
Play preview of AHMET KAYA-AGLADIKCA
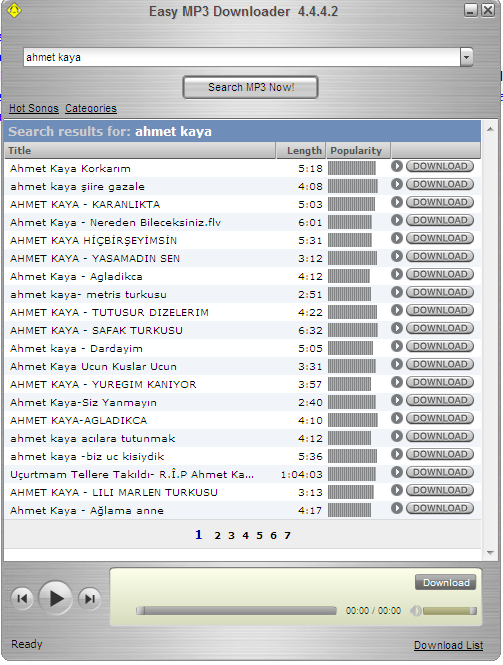(x=397, y=418)
